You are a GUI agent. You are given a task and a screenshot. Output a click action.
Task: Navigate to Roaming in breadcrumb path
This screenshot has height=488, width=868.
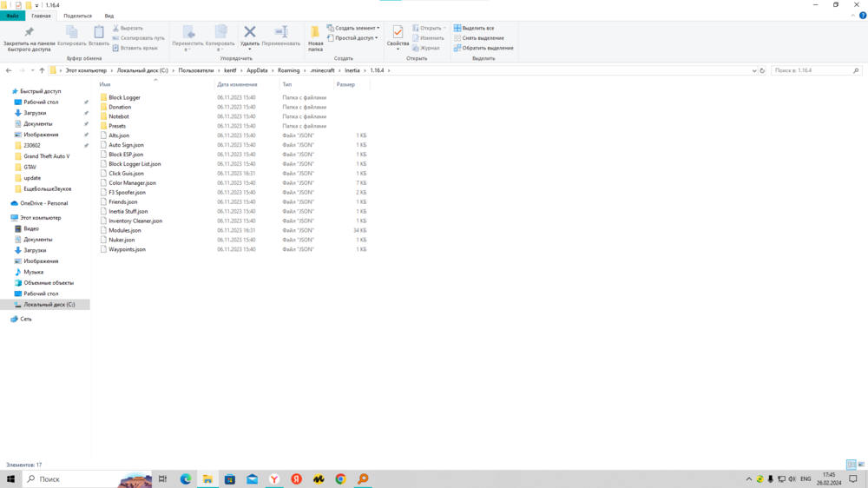[288, 70]
